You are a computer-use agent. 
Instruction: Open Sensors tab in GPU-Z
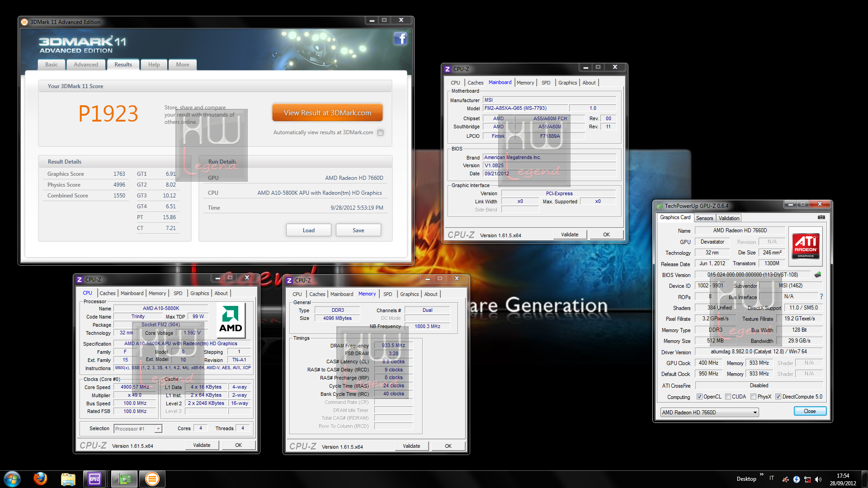(704, 218)
